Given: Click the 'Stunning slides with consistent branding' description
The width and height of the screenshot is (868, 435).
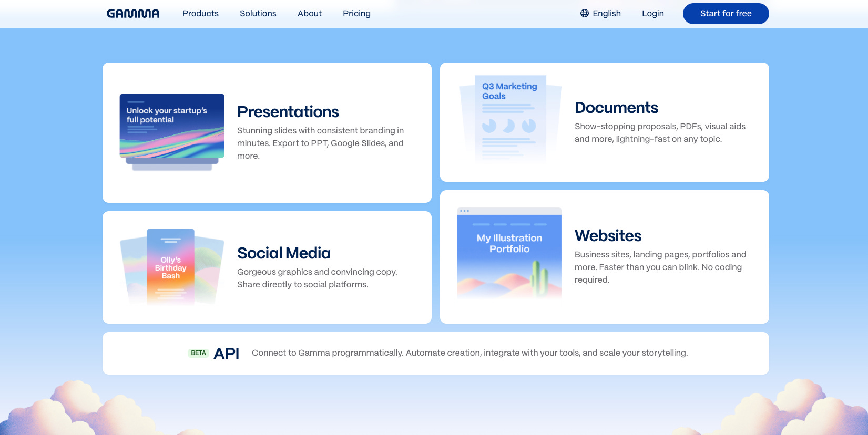Looking at the screenshot, I should pos(321,143).
